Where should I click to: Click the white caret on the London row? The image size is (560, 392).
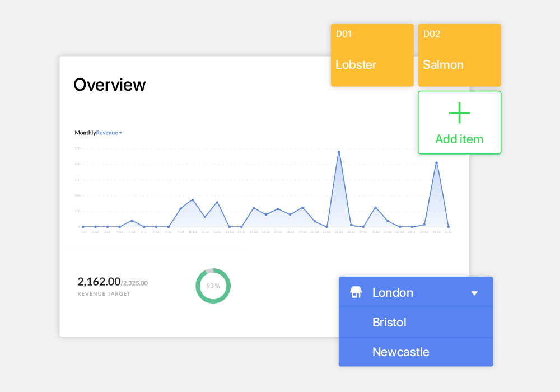(474, 293)
